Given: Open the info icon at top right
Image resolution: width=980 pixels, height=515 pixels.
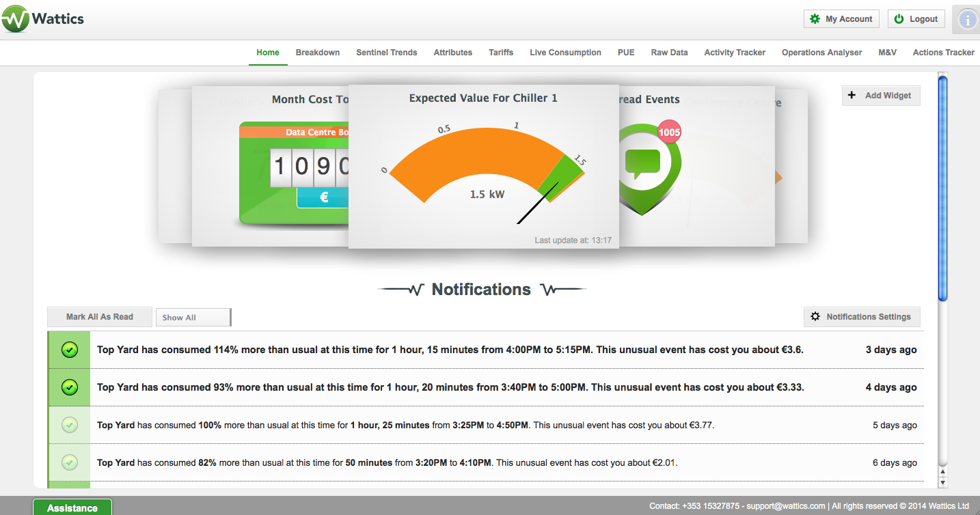Looking at the screenshot, I should 968,20.
